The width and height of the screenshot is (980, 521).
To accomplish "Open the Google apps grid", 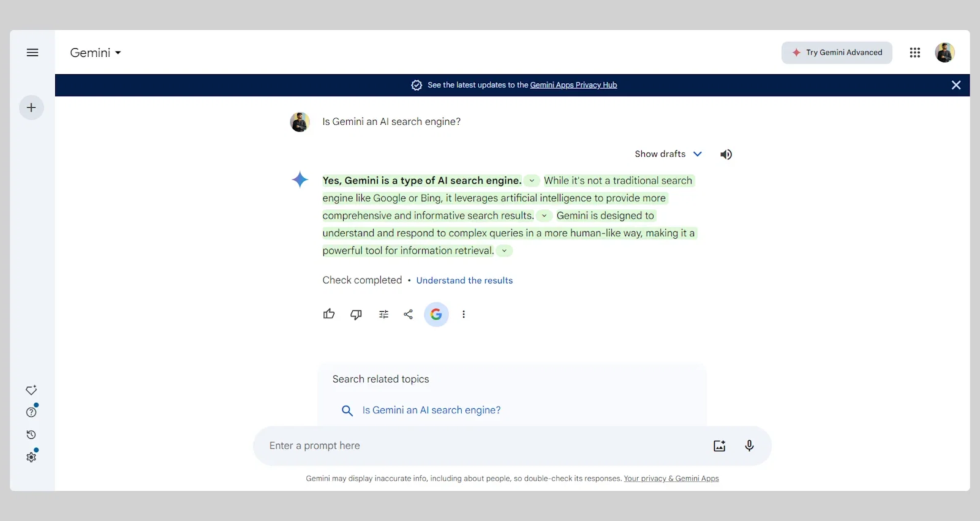I will coord(915,53).
